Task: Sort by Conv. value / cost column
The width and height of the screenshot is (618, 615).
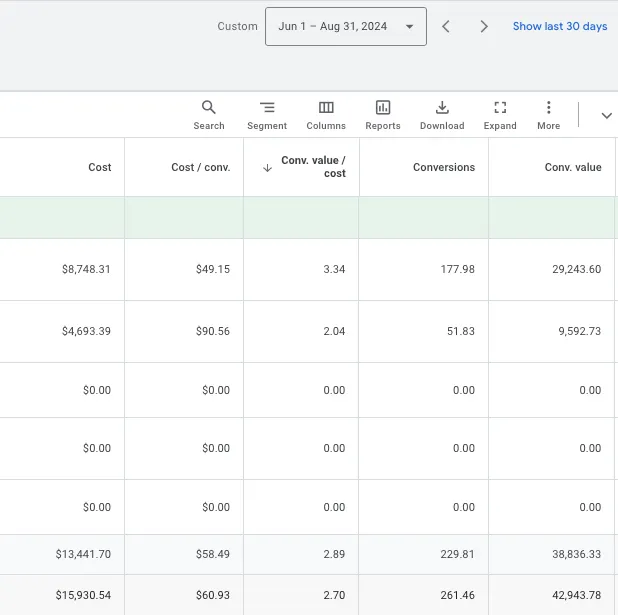Action: coord(313,167)
